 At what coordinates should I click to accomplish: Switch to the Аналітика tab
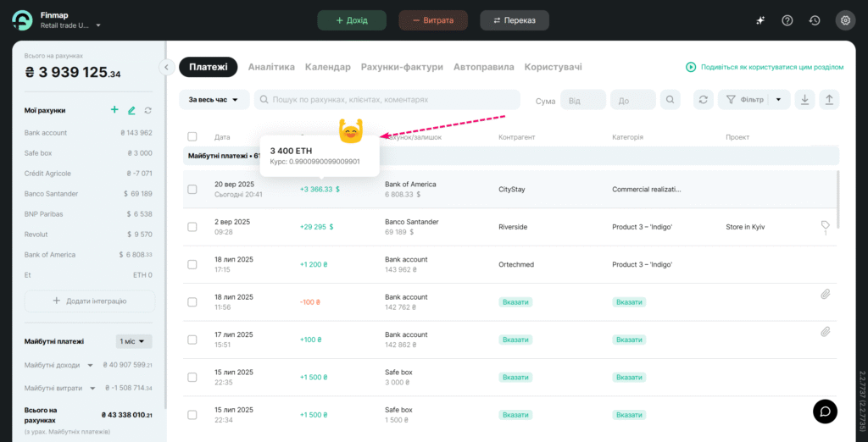pos(271,67)
